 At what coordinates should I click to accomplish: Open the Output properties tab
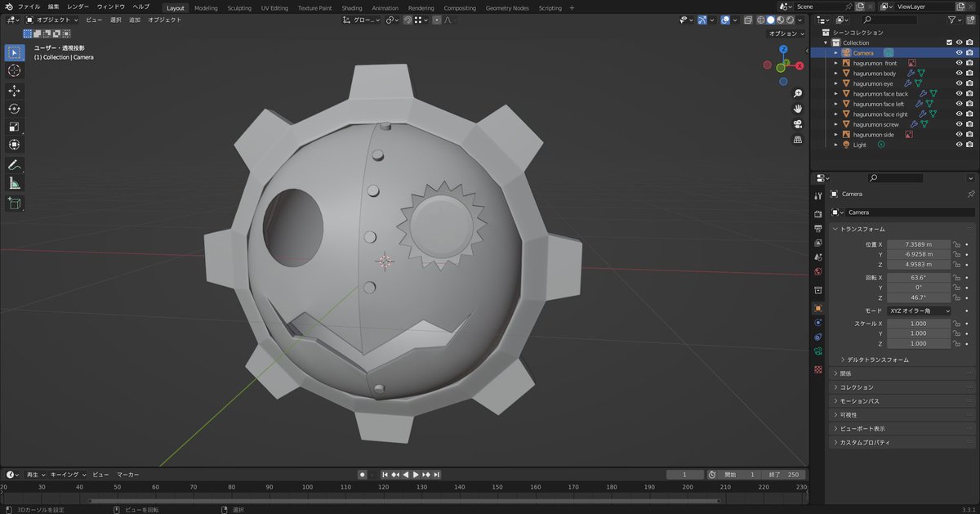pyautogui.click(x=818, y=229)
